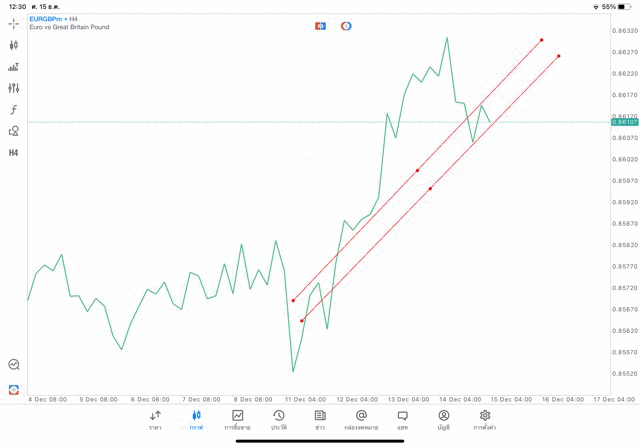Open the บัญชี (Accounts) tab
Viewport: 640px width, 447px height.
click(x=443, y=420)
